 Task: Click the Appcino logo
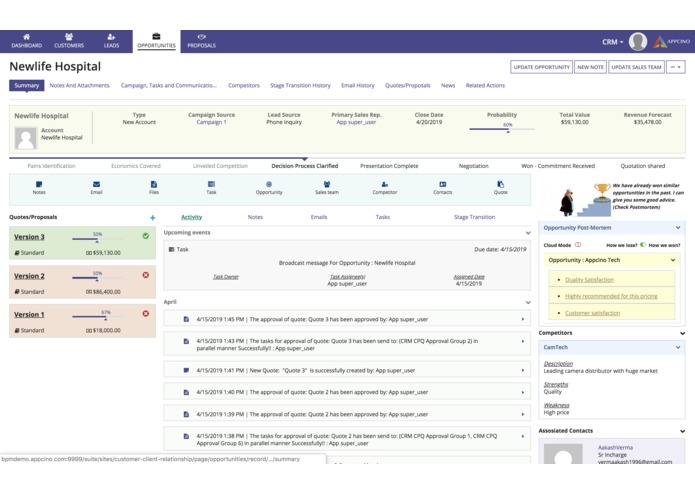(671, 42)
